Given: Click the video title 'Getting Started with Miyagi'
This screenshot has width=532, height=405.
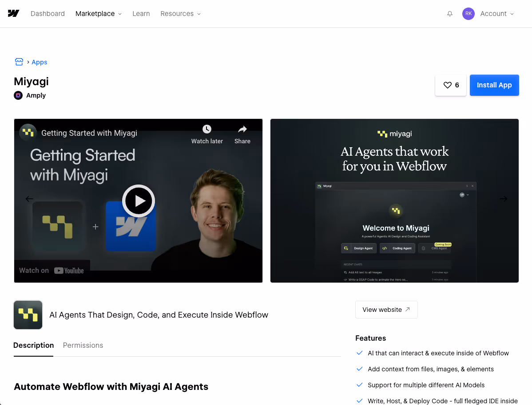Looking at the screenshot, I should click(x=89, y=133).
